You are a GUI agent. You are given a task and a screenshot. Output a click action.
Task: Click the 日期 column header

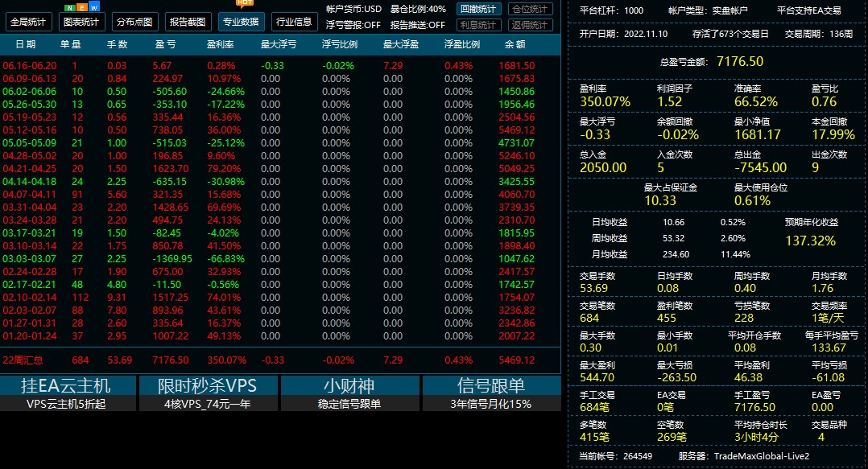[x=26, y=44]
